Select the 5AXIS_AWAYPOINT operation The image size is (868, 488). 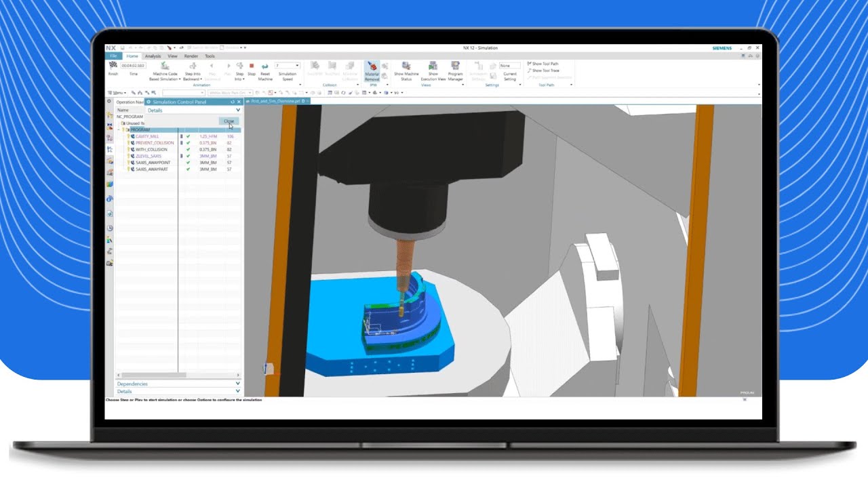[153, 163]
